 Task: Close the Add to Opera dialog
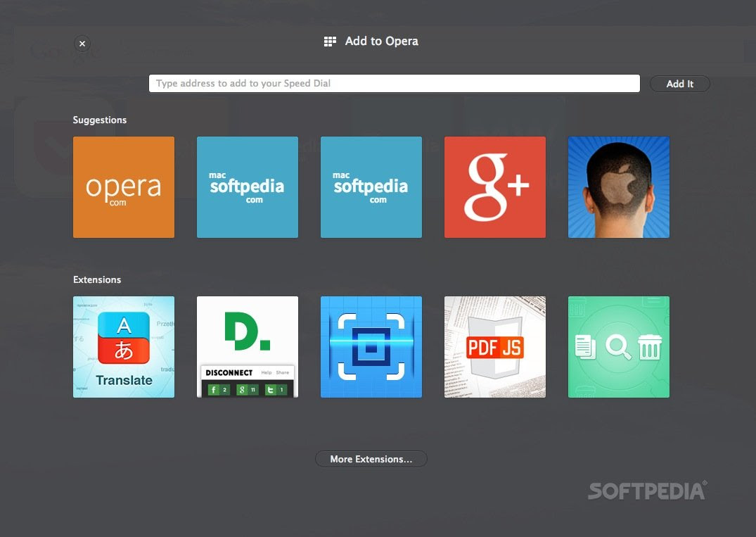point(82,44)
